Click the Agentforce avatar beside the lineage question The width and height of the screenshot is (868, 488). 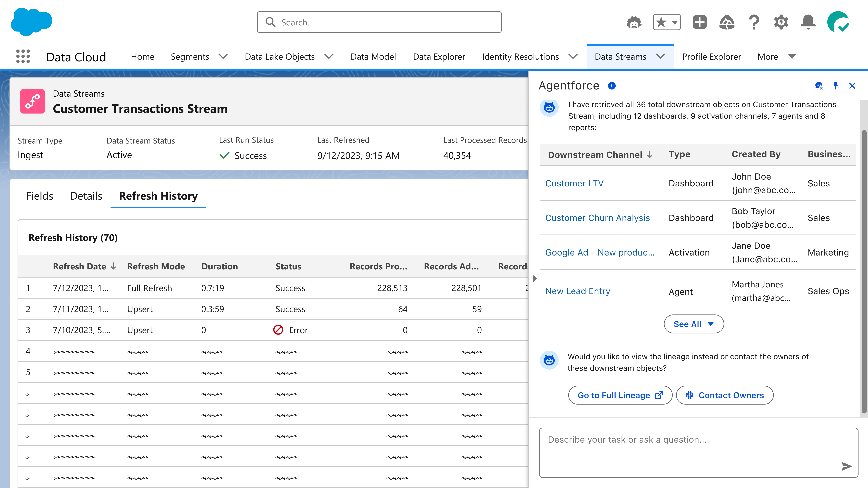coord(549,360)
